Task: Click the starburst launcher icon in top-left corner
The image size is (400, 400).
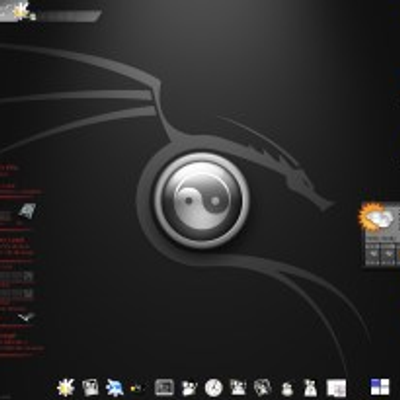Action: tap(21, 10)
